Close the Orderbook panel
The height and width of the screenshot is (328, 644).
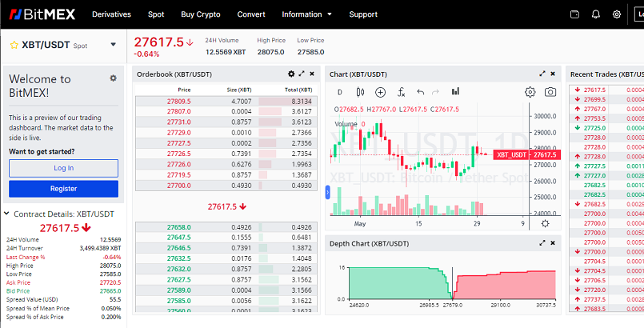point(312,74)
